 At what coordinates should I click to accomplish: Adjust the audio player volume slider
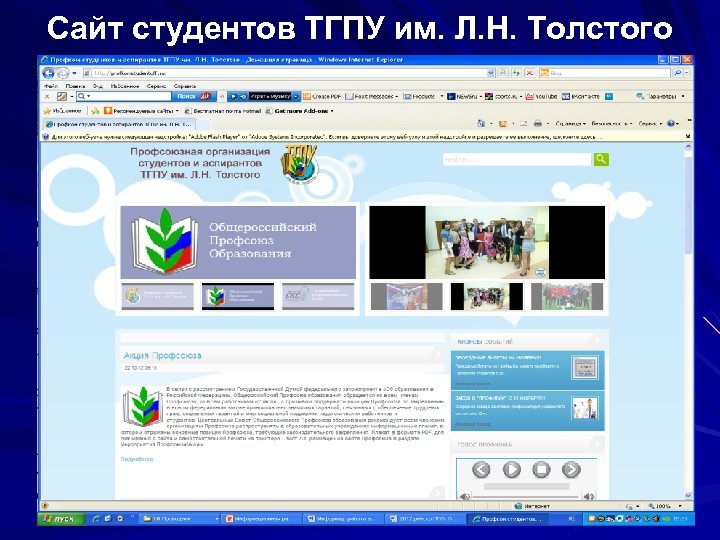coord(526,496)
